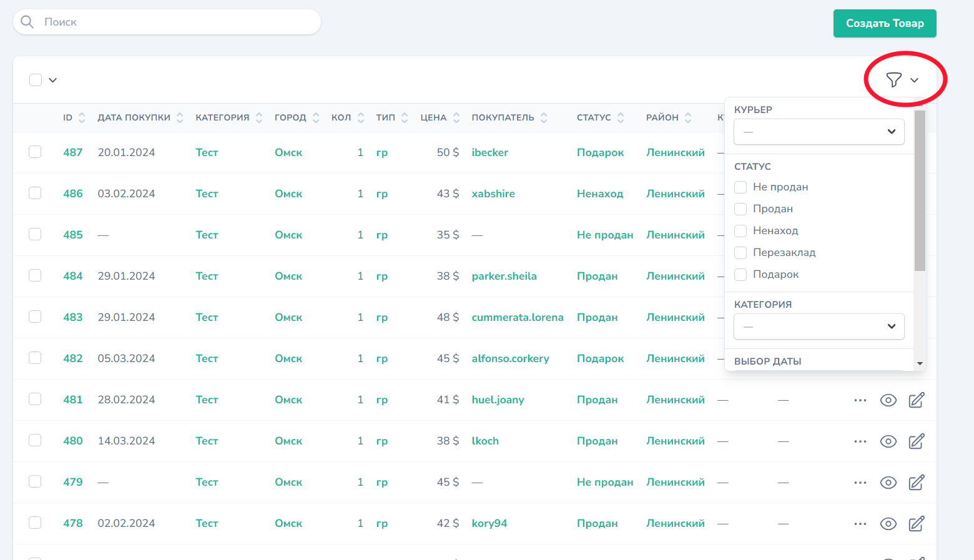The width and height of the screenshot is (974, 560).
Task: Sort by Статус column
Action: [x=621, y=117]
